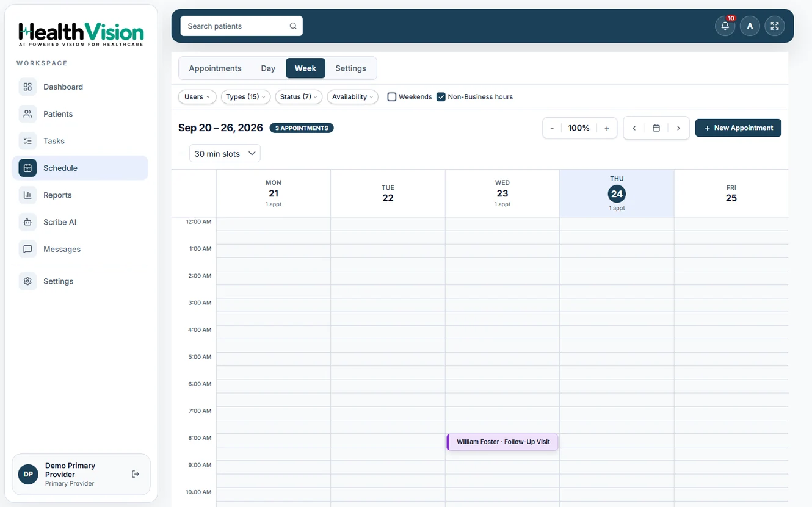Image resolution: width=812 pixels, height=507 pixels.
Task: Click the 3 Appointments badge
Action: click(302, 128)
